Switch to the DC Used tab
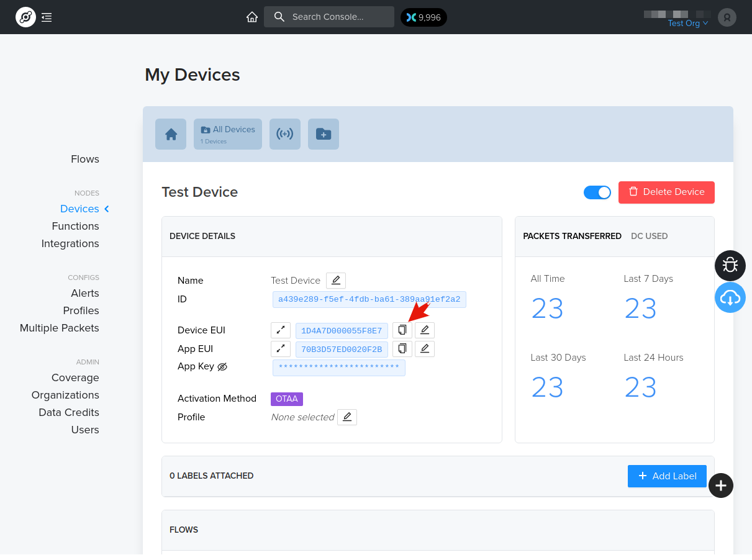 (x=649, y=236)
